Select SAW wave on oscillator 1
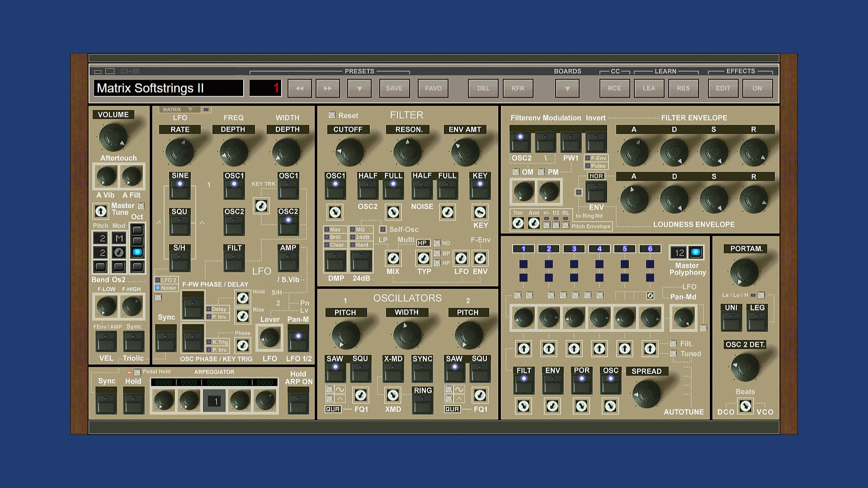 [335, 371]
